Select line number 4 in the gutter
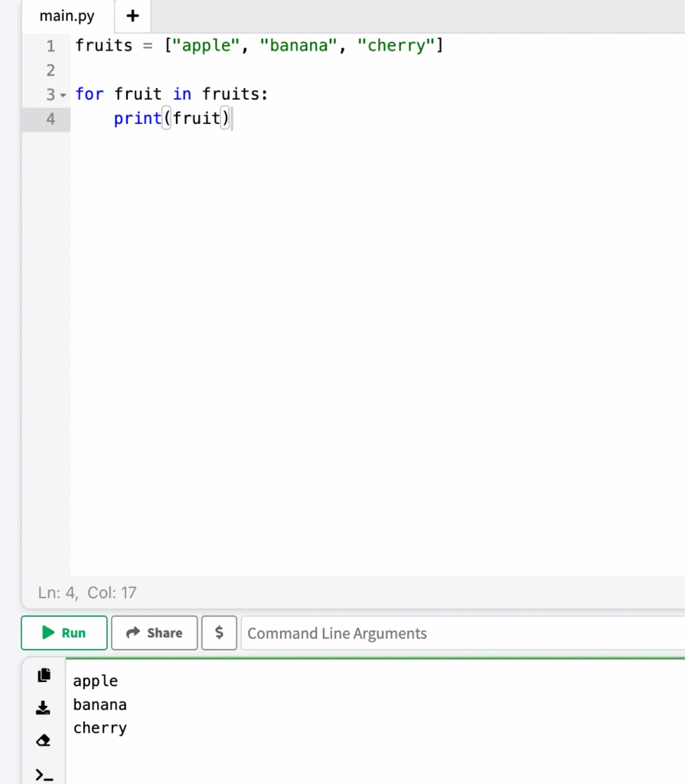This screenshot has height=784, width=685. pyautogui.click(x=51, y=119)
